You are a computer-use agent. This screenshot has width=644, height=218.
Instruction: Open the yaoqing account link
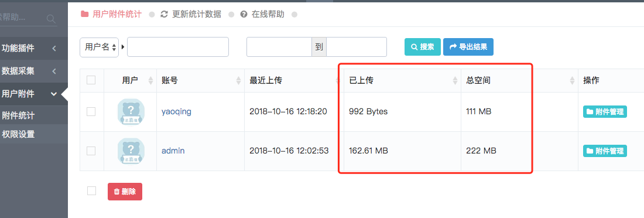click(x=177, y=111)
